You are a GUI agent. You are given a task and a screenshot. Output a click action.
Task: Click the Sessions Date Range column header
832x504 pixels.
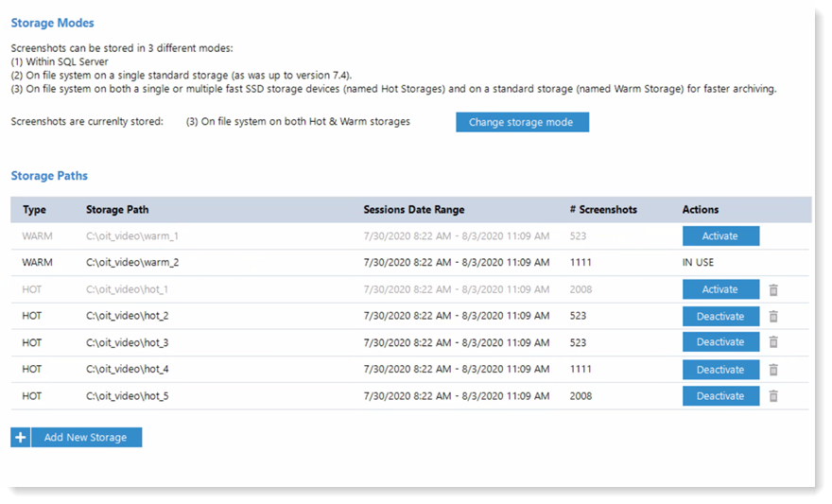tap(413, 210)
